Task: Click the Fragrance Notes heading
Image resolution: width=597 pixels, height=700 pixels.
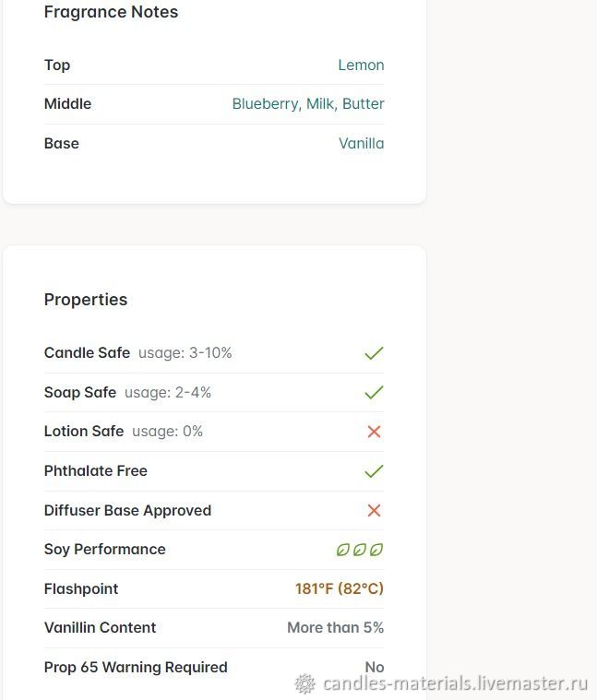Action: [111, 12]
